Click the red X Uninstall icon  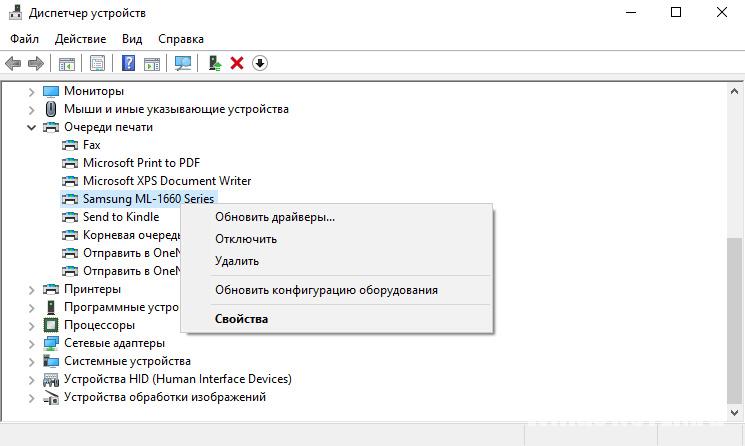click(x=237, y=63)
